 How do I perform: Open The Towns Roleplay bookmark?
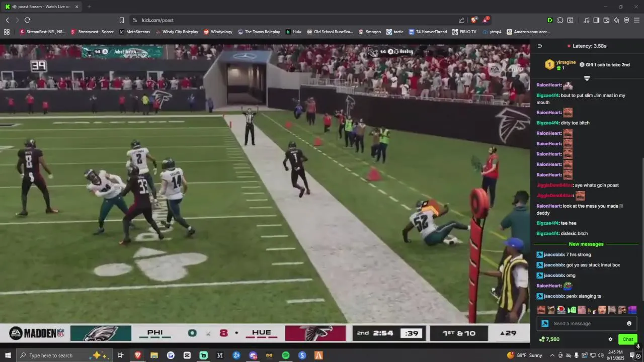tap(259, 32)
